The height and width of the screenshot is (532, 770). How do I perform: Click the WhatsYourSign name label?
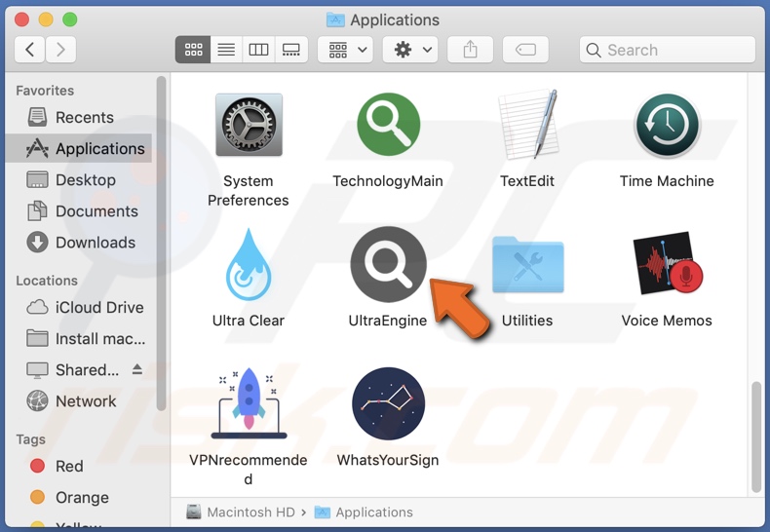point(388,460)
